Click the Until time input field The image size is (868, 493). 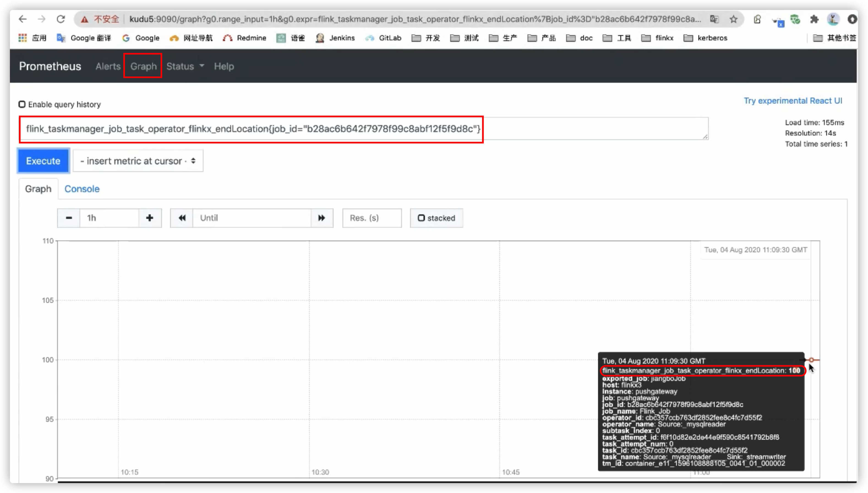(x=252, y=218)
